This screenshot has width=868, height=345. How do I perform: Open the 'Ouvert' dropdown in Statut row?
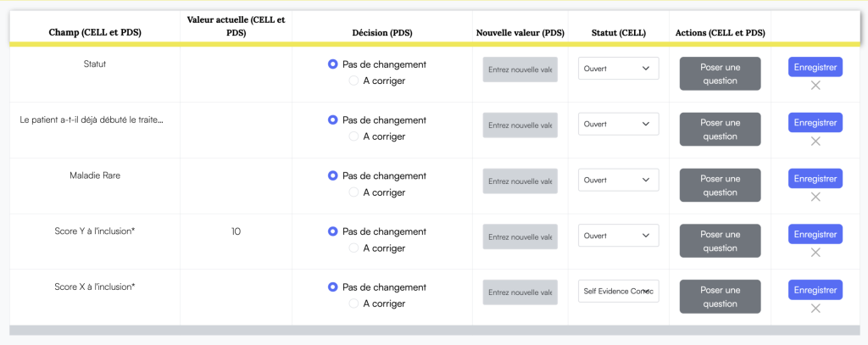tap(618, 69)
